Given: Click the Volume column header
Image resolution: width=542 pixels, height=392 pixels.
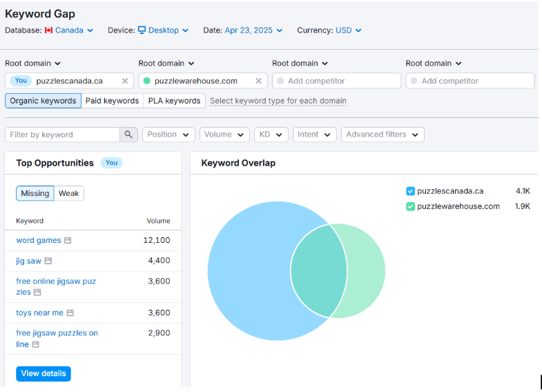Looking at the screenshot, I should coord(158,221).
